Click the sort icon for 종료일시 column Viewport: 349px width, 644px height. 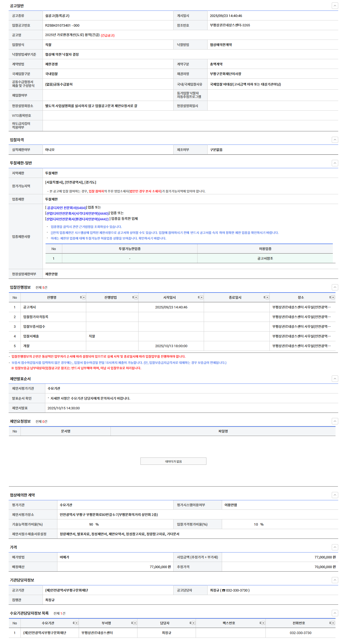264,297
